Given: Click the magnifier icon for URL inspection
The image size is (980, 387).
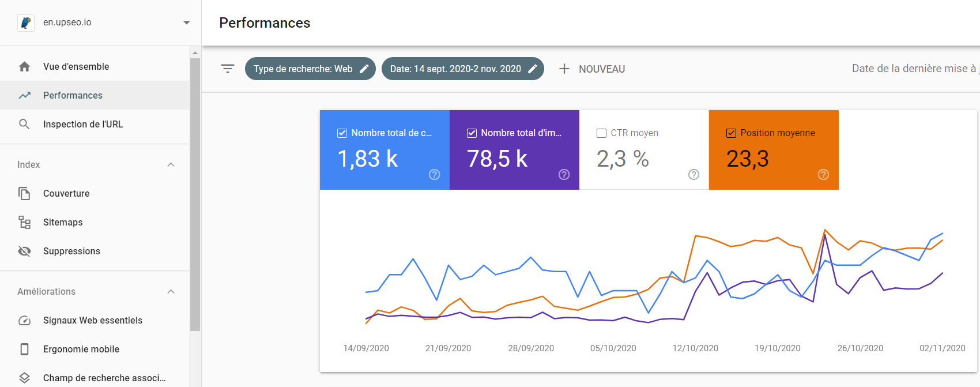Looking at the screenshot, I should click(24, 124).
